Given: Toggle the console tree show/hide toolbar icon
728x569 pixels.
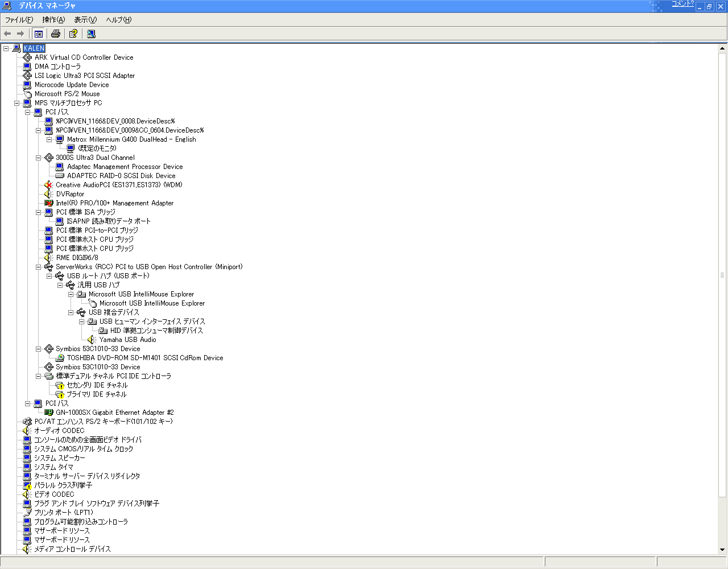Looking at the screenshot, I should click(x=38, y=34).
